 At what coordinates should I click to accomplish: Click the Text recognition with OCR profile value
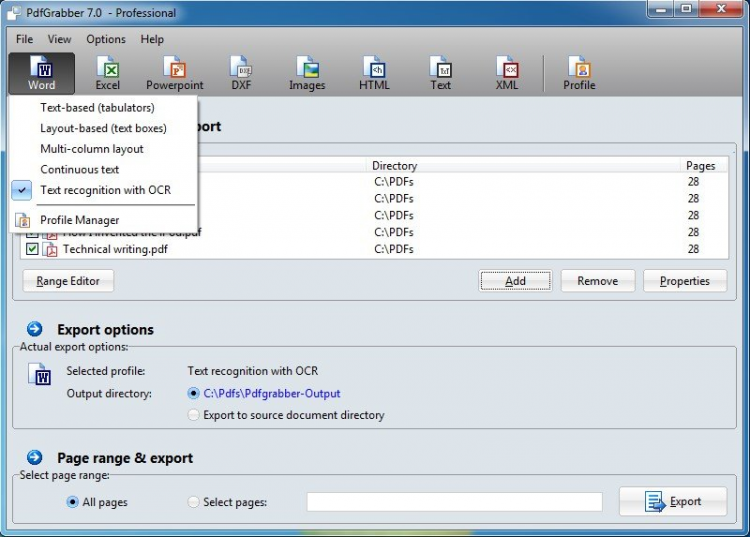(x=253, y=371)
